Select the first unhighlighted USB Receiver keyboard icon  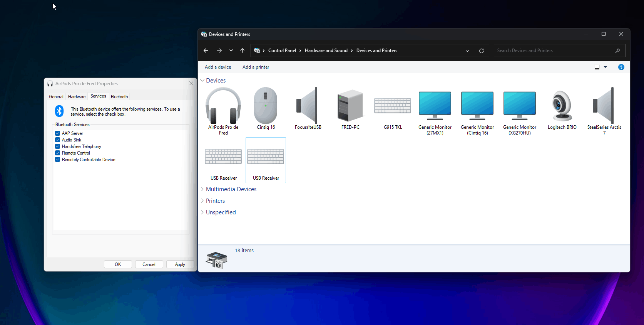pyautogui.click(x=223, y=157)
